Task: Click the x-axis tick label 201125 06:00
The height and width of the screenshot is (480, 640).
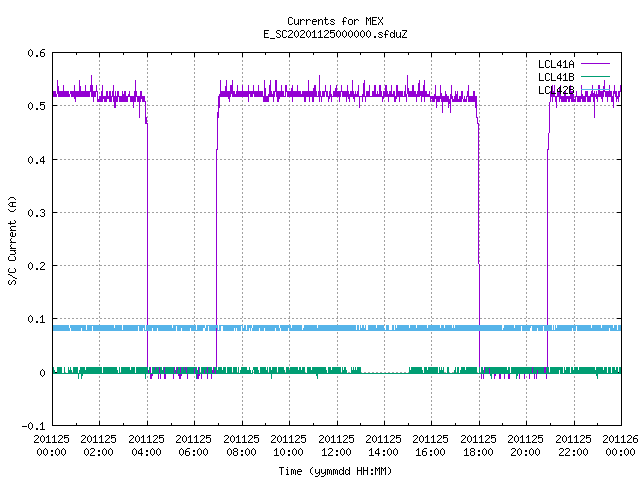Action: coord(193,445)
